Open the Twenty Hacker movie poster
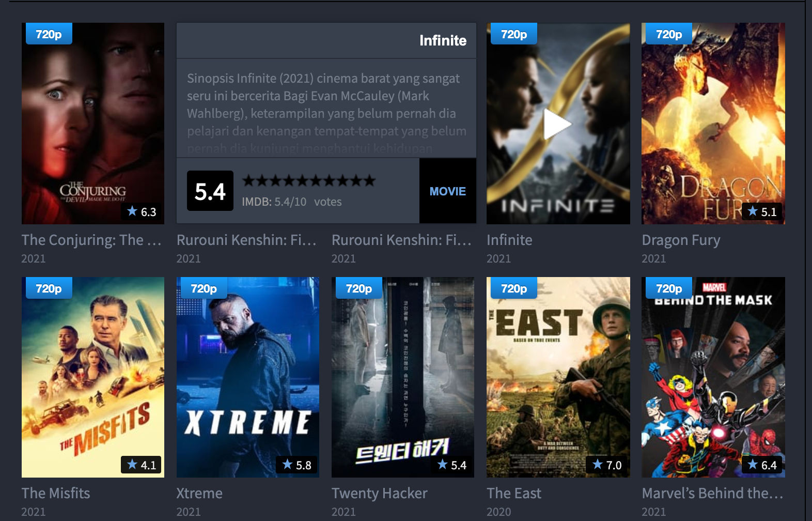 click(x=403, y=377)
